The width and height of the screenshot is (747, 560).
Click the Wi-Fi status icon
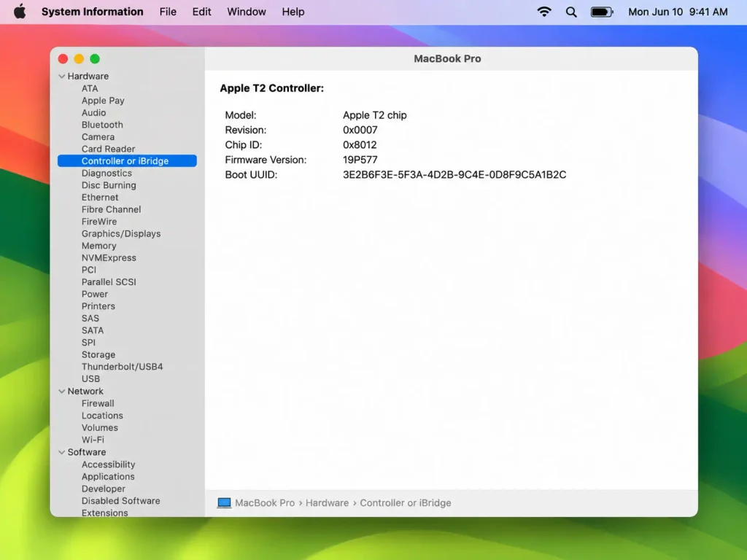coord(544,12)
